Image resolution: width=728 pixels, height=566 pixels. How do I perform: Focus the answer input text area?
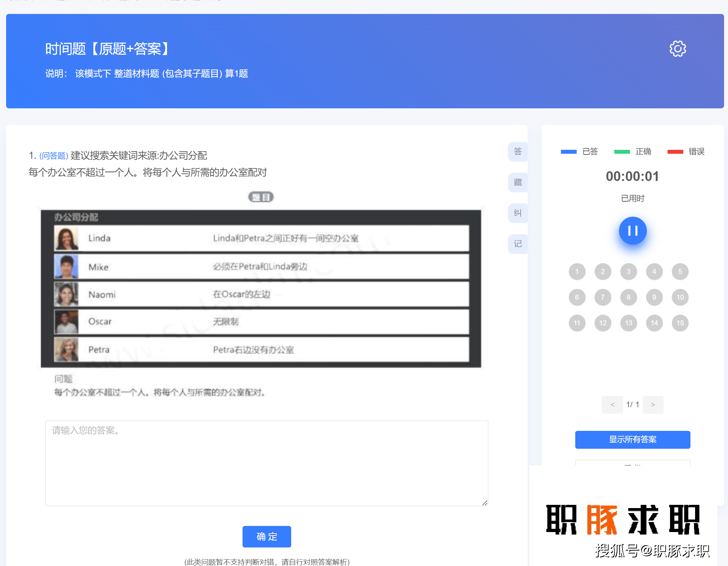267,463
